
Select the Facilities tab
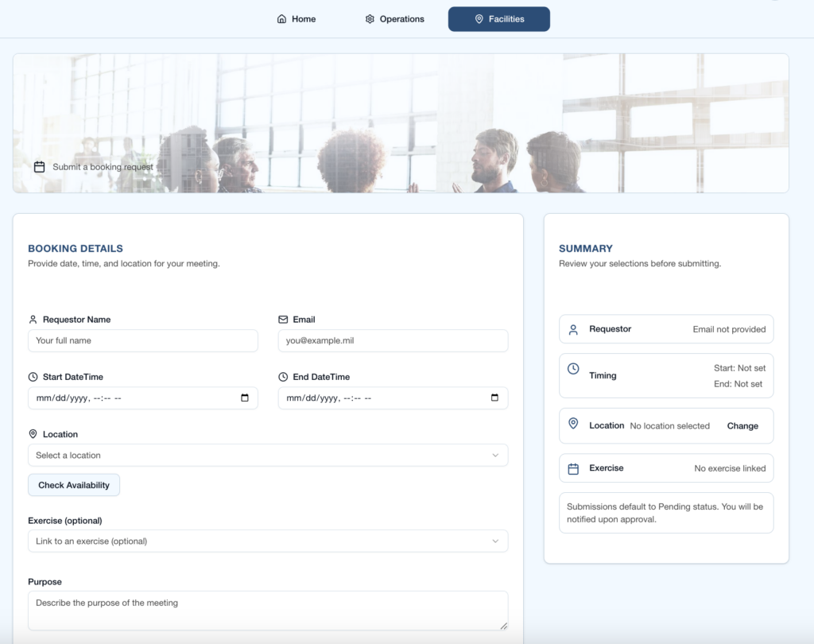[x=498, y=19]
